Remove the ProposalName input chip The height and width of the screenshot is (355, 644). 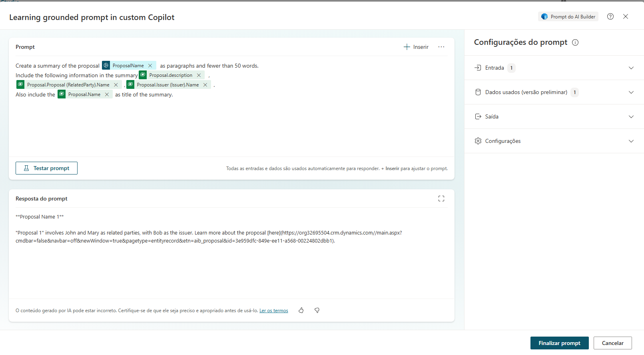coord(150,66)
